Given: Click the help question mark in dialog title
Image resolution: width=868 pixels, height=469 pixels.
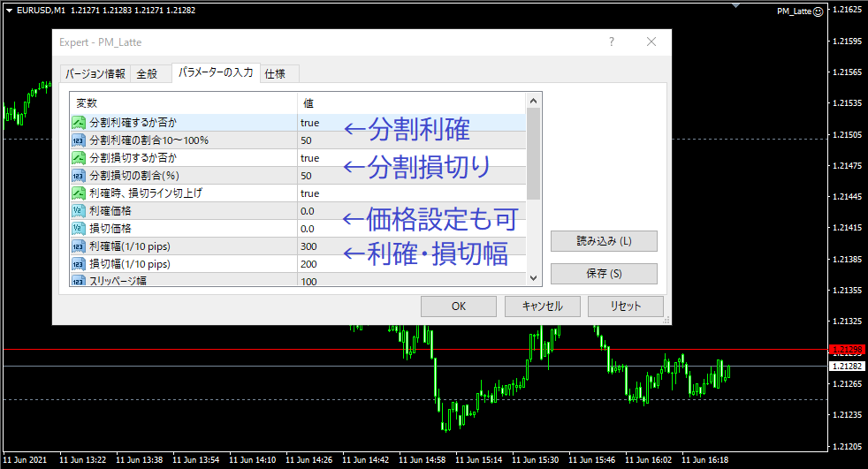Looking at the screenshot, I should [x=611, y=42].
